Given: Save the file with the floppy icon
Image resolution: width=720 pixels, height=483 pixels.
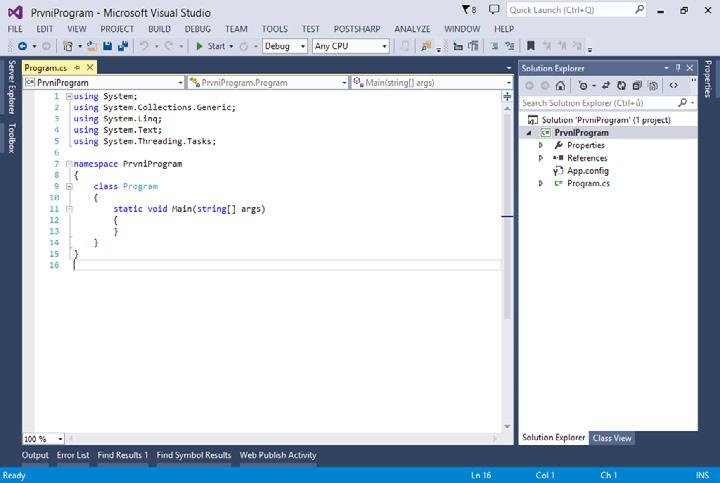Looking at the screenshot, I should 107,46.
